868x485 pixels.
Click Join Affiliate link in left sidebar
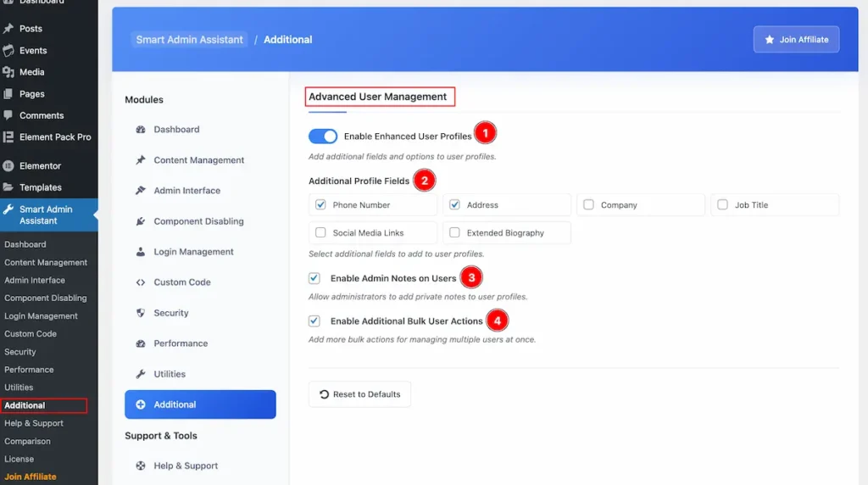pos(31,477)
